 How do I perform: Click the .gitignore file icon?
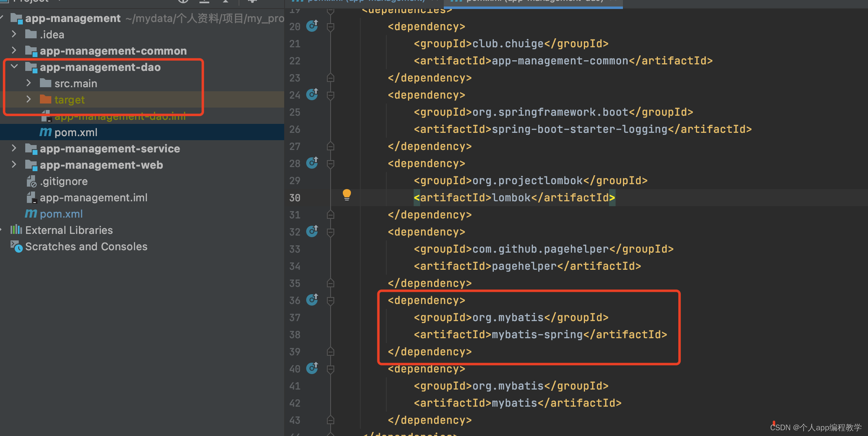pos(31,181)
